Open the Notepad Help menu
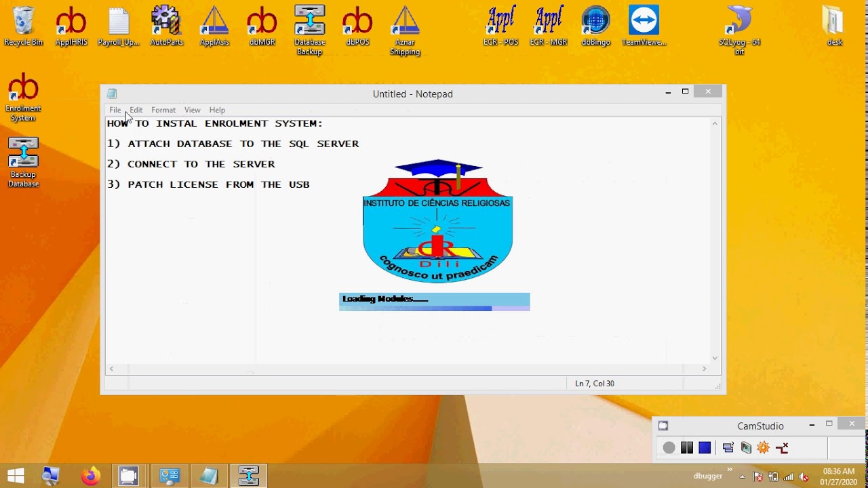 click(x=217, y=110)
